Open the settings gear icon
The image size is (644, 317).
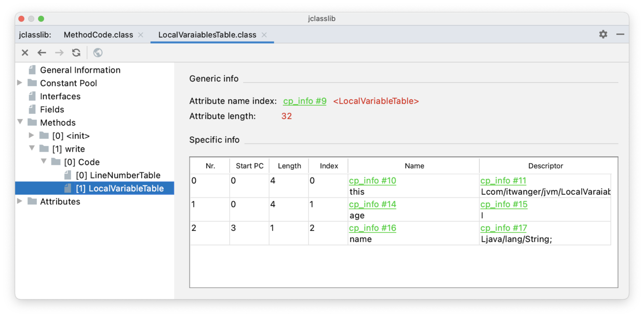(x=603, y=34)
